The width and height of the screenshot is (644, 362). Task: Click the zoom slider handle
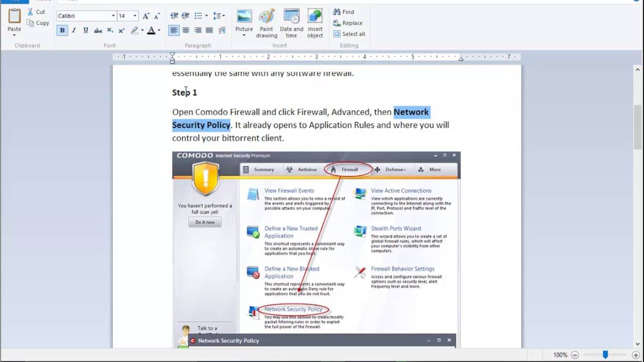click(x=605, y=355)
